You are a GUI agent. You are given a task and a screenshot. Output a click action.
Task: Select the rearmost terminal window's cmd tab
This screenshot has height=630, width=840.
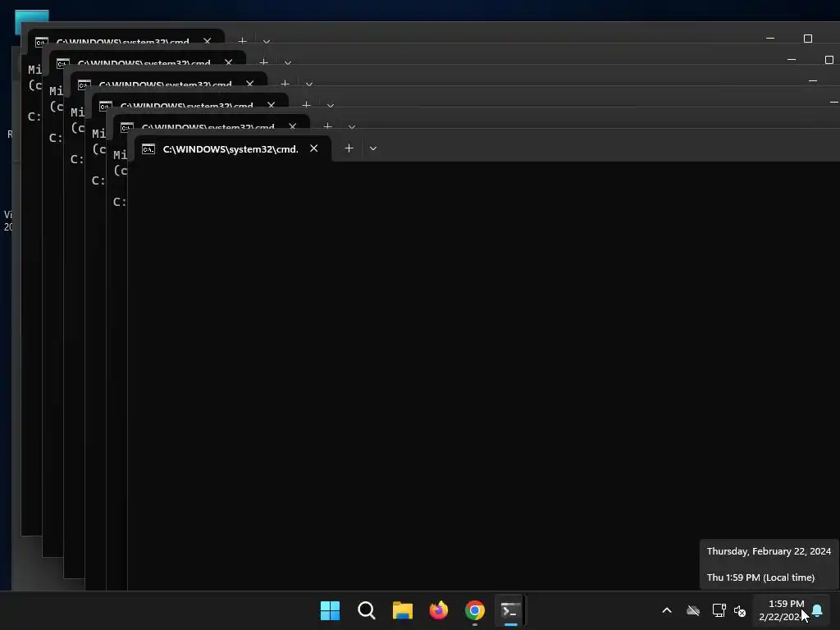[126, 36]
